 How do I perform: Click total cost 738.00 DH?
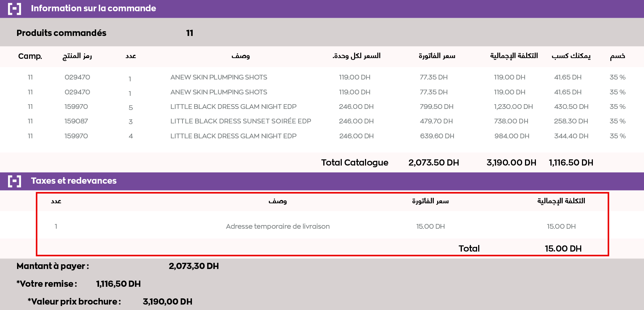click(511, 121)
